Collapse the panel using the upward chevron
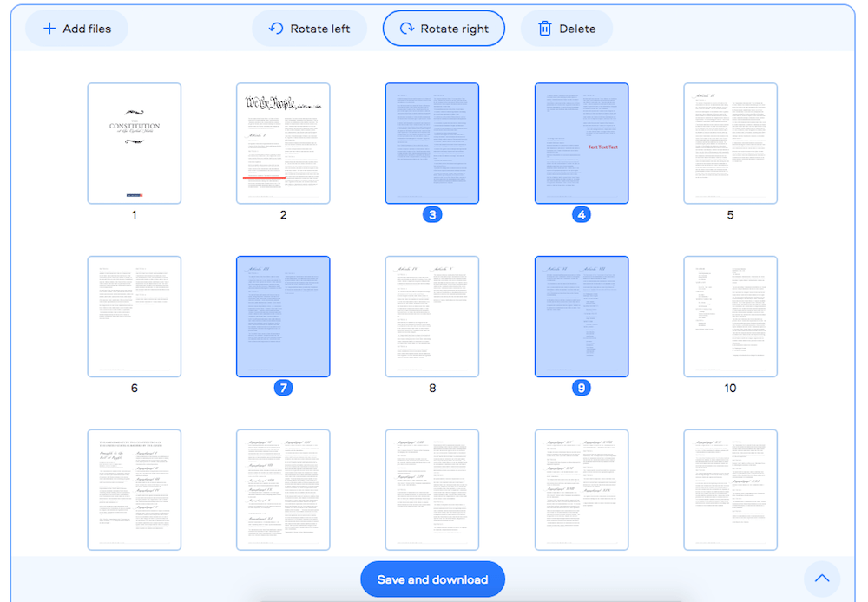The height and width of the screenshot is (602, 868). [822, 579]
